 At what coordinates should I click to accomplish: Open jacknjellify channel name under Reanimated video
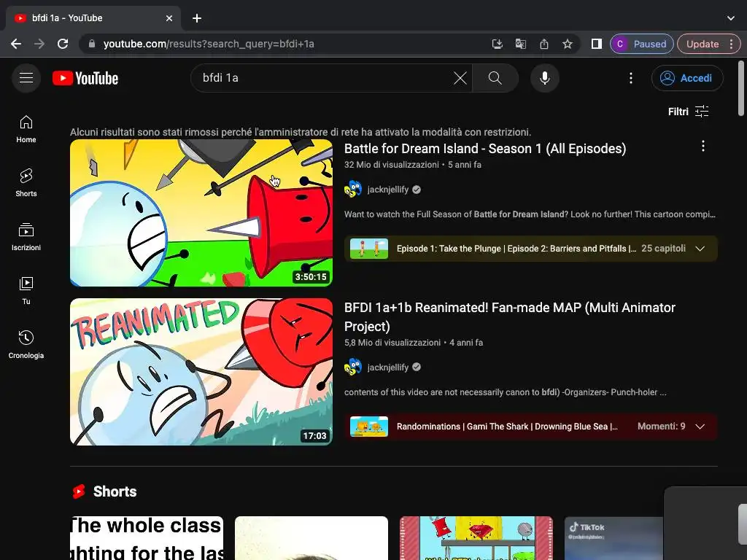tap(388, 367)
